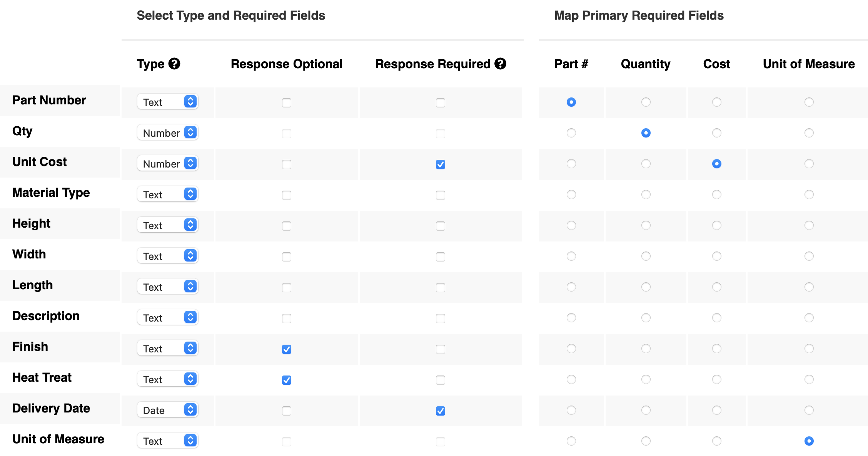Expand the Unit Cost type selector
This screenshot has height=456, width=868.
pos(168,163)
